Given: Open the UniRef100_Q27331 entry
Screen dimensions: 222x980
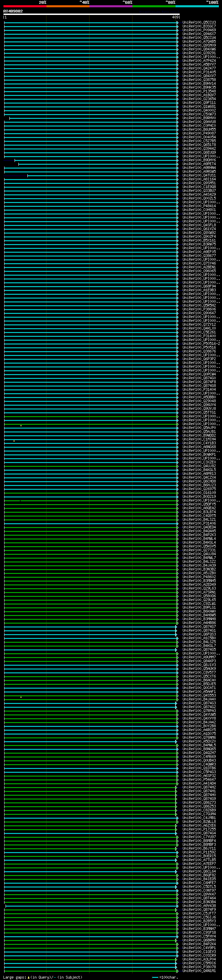Looking at the screenshot, I should point(199,550).
